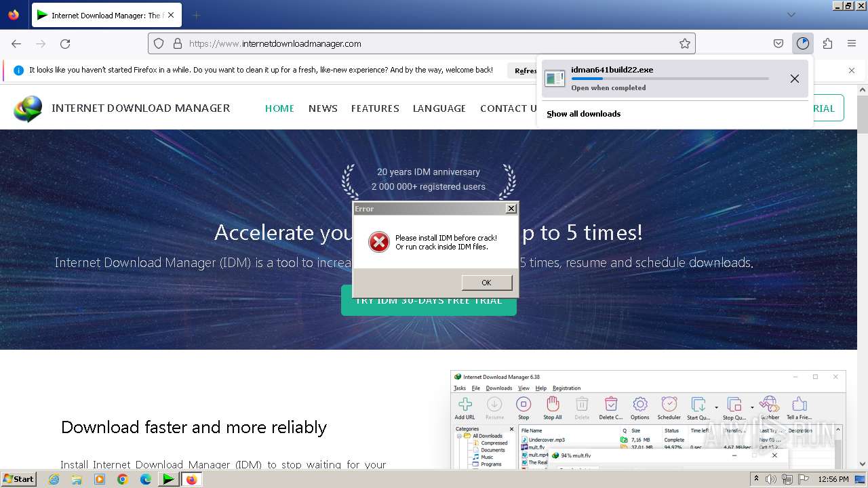Open File Explorer from the taskbar
This screenshot has width=868, height=488.
click(x=77, y=479)
